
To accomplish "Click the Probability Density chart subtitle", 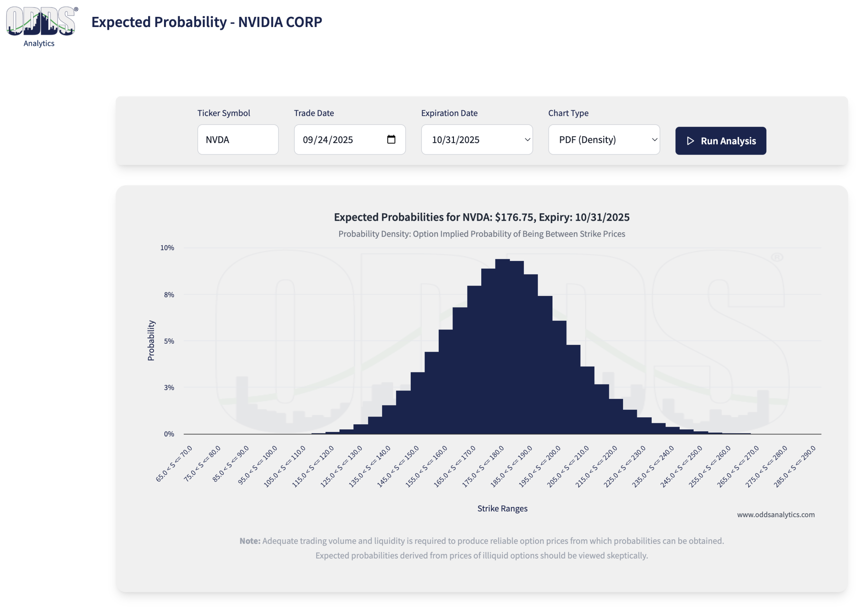I will (481, 234).
